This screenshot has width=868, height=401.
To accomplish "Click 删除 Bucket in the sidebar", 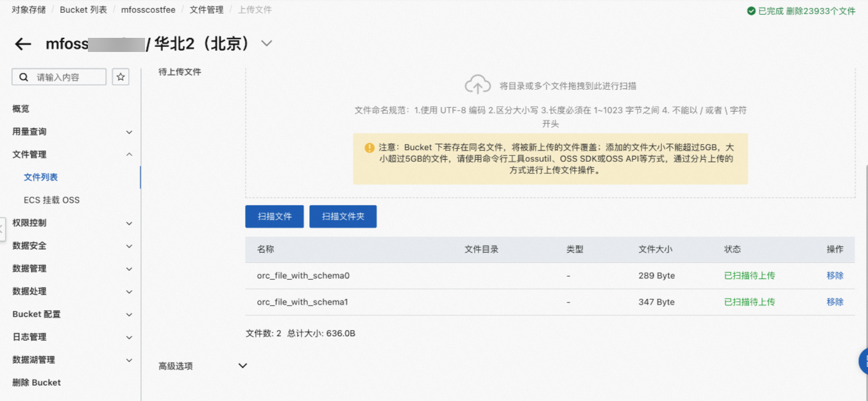I will click(x=35, y=382).
